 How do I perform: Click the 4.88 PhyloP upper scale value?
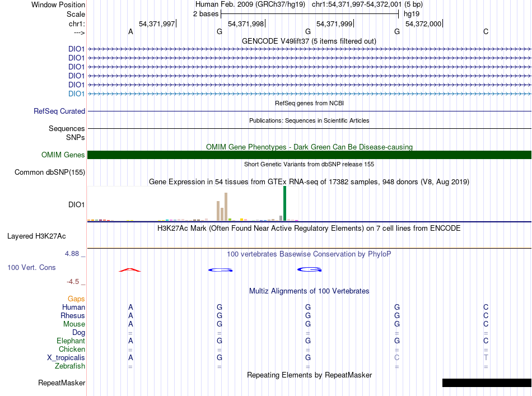(72, 254)
